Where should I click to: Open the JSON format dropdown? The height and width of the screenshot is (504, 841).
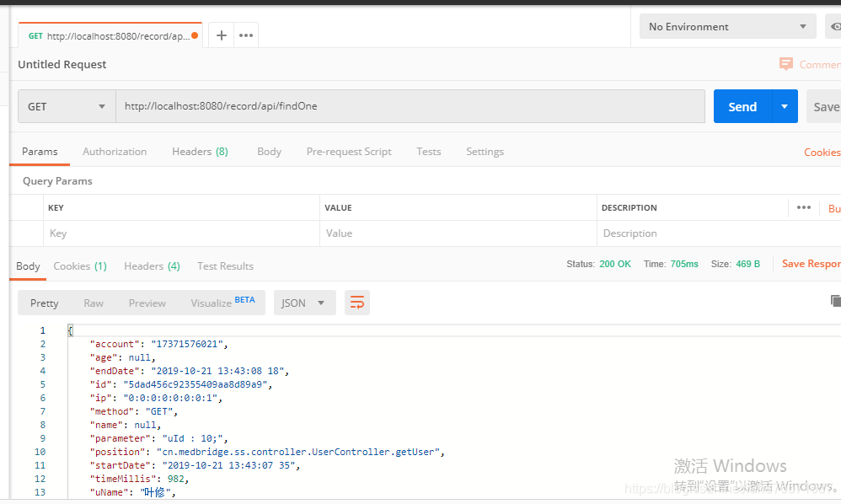coord(305,303)
